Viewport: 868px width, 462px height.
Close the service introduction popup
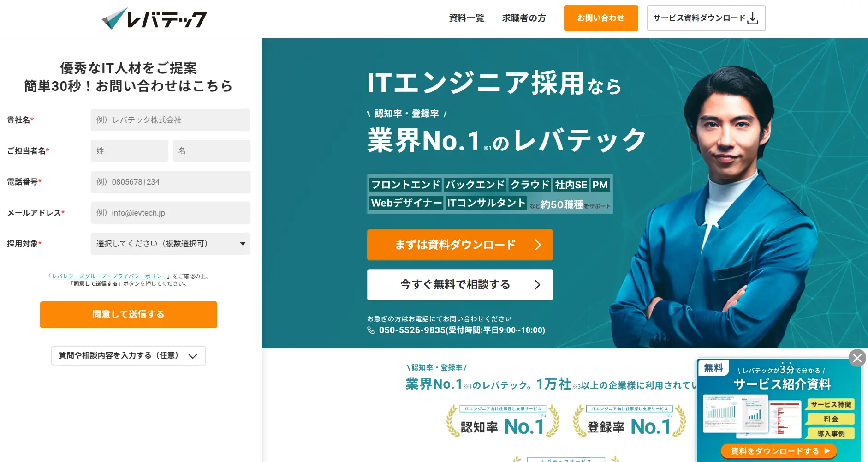[x=857, y=358]
